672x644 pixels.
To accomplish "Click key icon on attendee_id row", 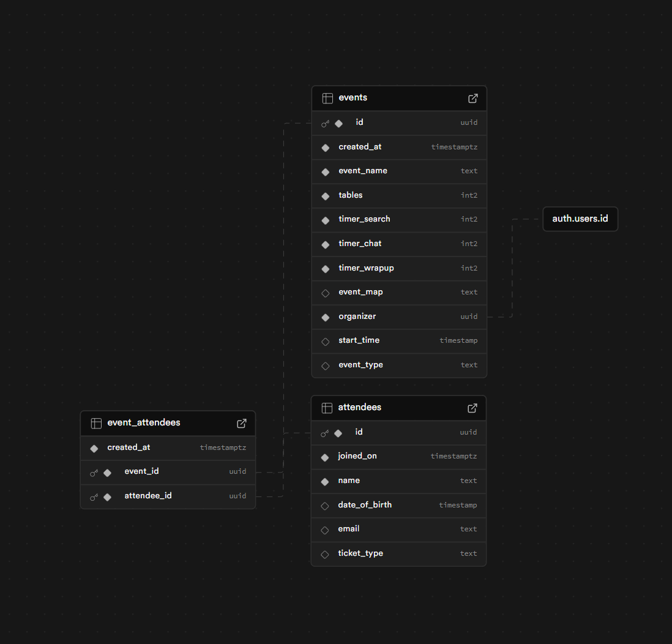I will [94, 497].
